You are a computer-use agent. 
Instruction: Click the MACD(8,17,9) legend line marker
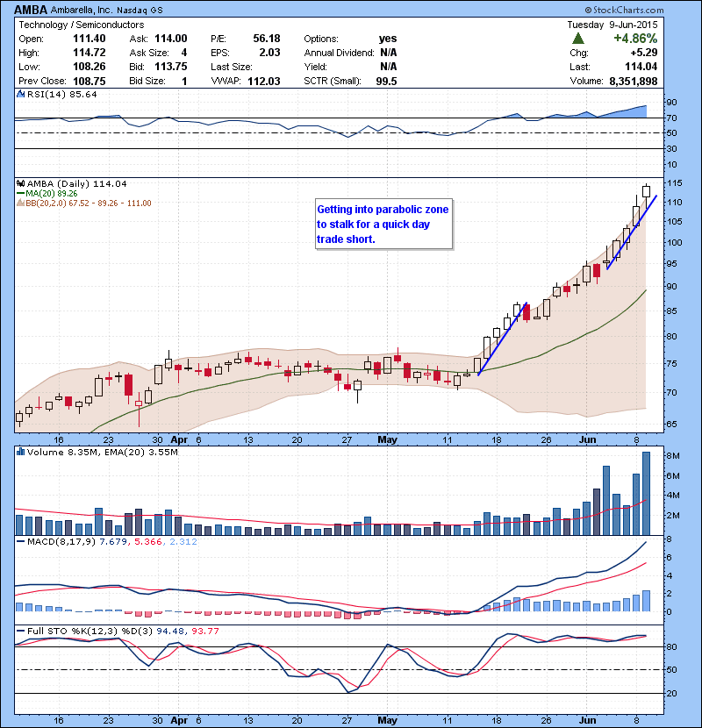[20, 541]
